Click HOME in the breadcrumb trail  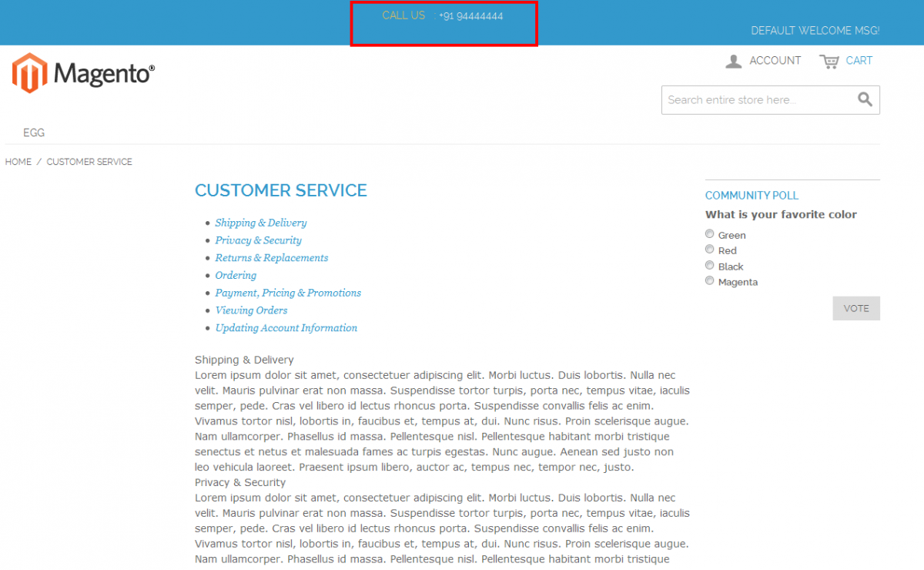coord(18,162)
